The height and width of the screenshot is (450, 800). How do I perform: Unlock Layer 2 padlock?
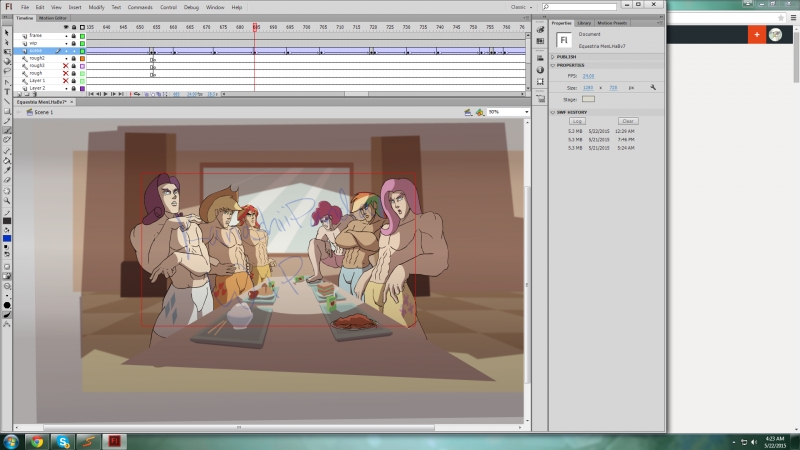(73, 88)
